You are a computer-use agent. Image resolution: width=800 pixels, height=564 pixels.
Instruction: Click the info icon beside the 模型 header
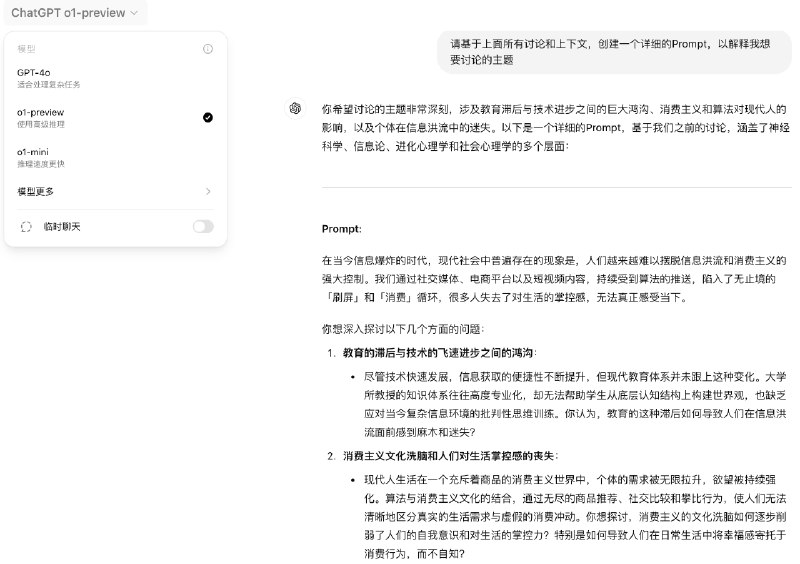tap(208, 48)
